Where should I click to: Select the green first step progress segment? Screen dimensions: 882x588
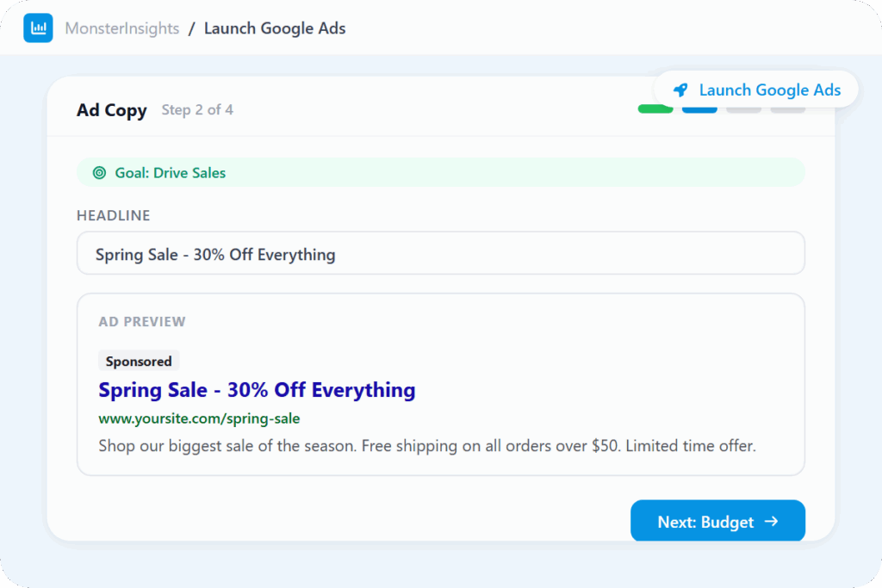pos(655,108)
